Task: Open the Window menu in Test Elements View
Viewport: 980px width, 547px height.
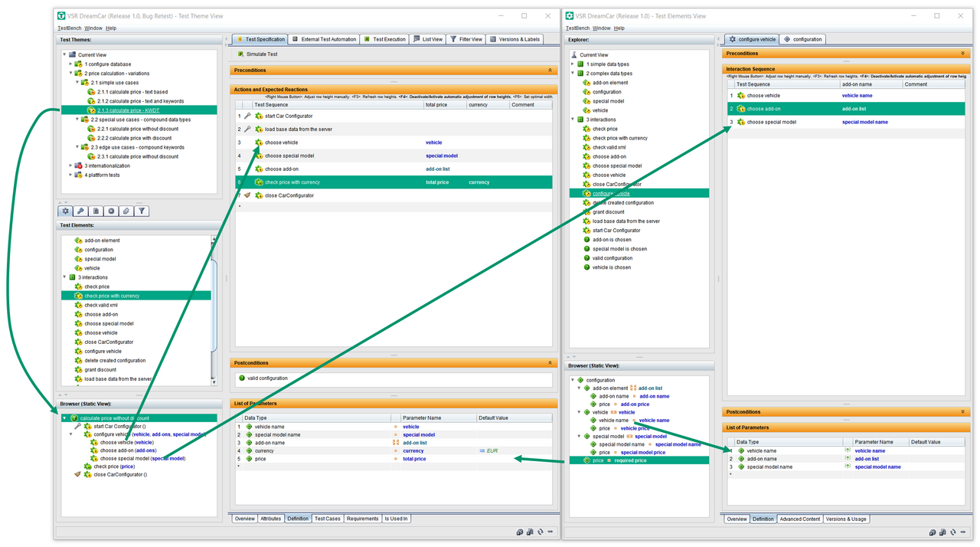Action: tap(602, 28)
